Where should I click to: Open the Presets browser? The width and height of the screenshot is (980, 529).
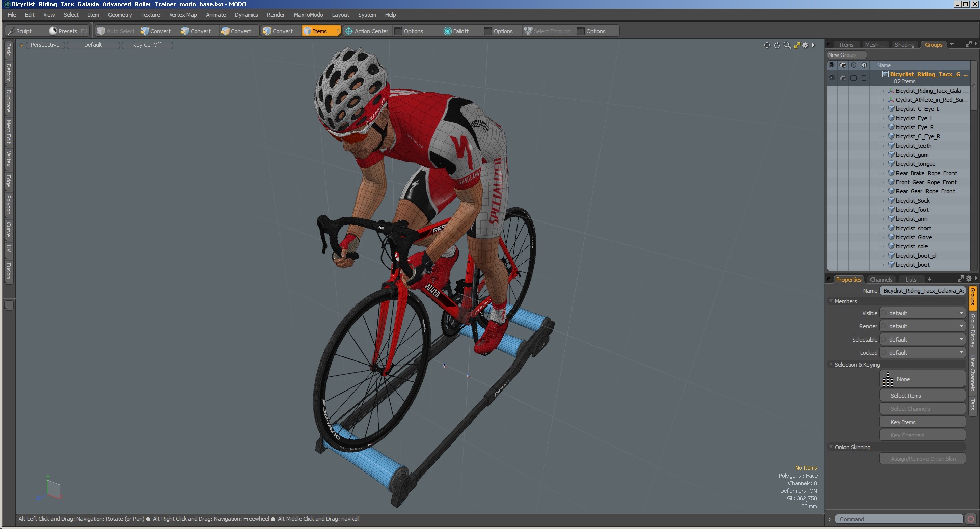click(68, 31)
